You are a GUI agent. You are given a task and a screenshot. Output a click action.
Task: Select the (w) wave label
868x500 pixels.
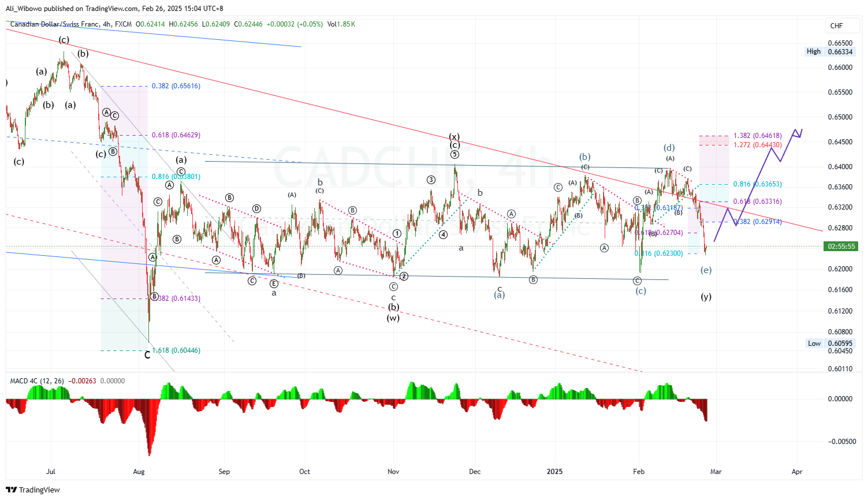[393, 318]
